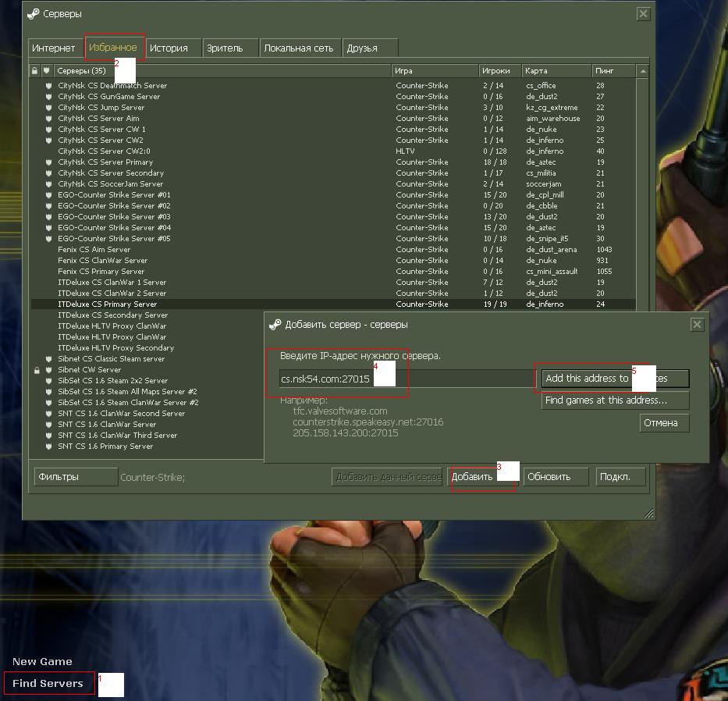Click soccerjam map name cell
728x701 pixels.
[544, 184]
